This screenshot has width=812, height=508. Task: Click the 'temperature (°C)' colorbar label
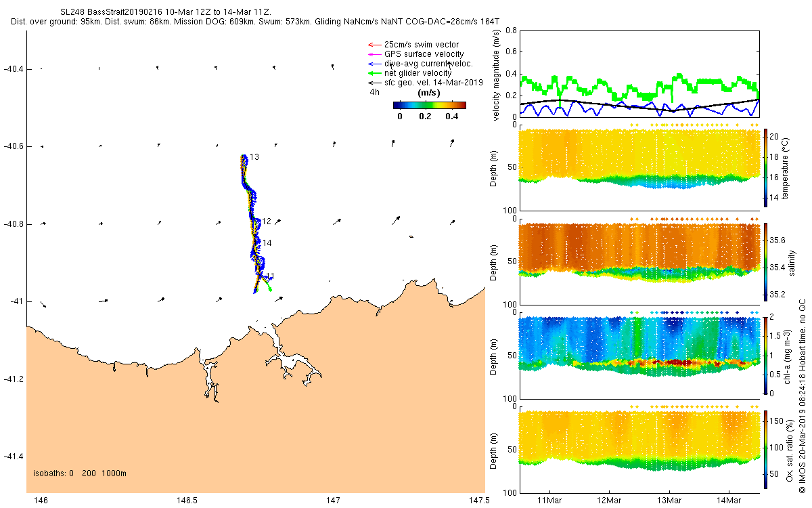click(x=786, y=168)
